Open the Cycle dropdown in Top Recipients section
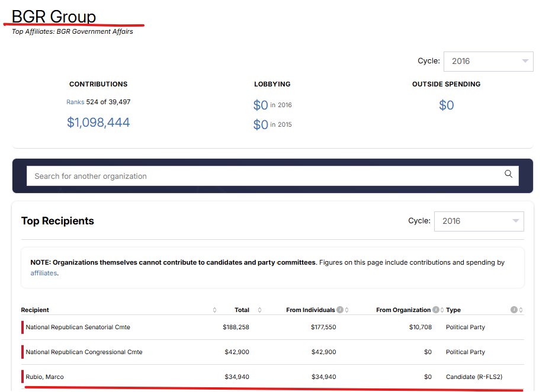552x392 pixels. [x=478, y=220]
